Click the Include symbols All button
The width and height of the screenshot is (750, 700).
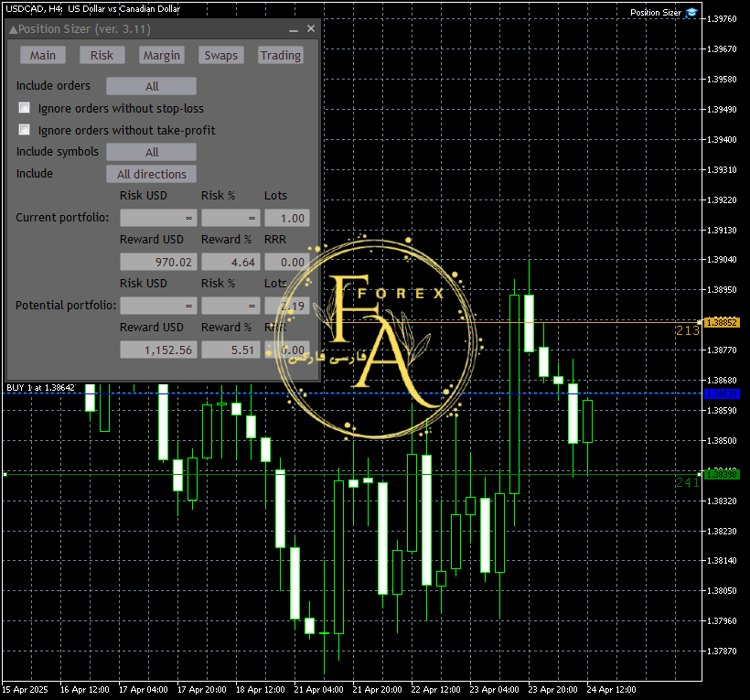[151, 152]
